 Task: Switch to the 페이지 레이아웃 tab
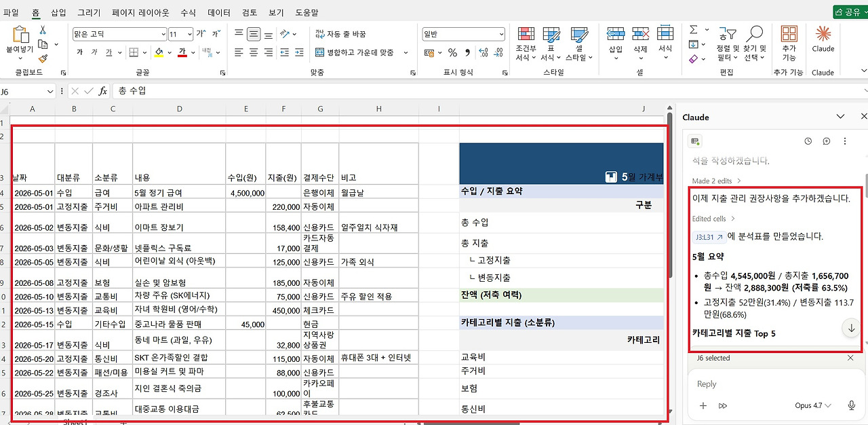[141, 12]
